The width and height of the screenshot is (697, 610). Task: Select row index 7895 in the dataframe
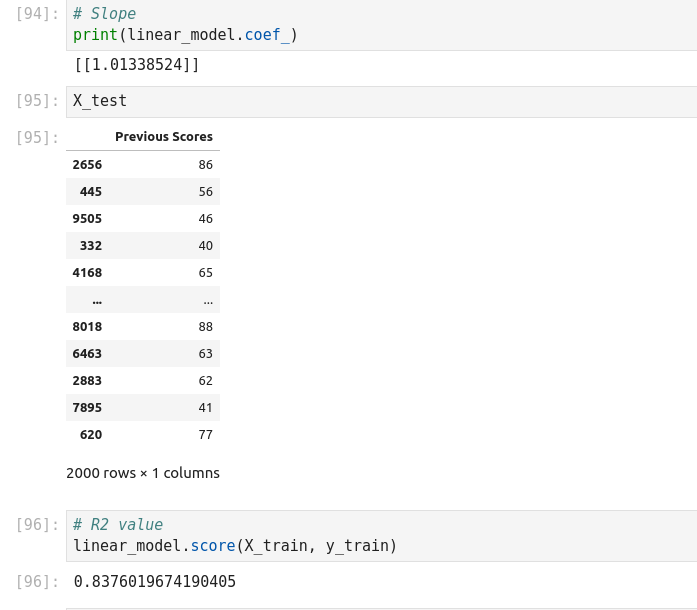[x=87, y=407]
